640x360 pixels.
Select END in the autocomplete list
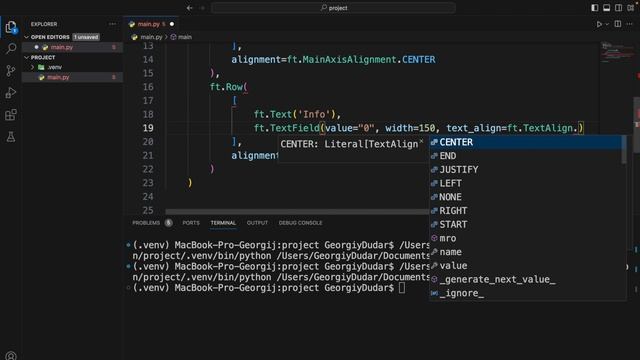point(526,156)
